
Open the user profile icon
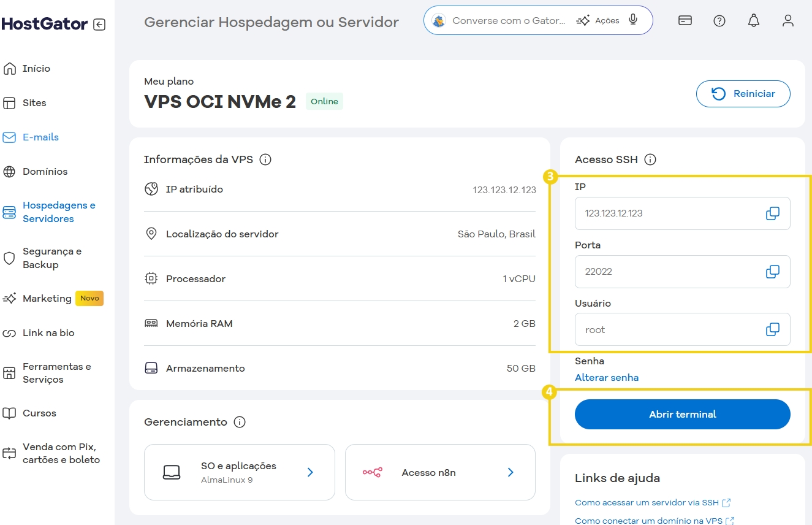(x=787, y=20)
